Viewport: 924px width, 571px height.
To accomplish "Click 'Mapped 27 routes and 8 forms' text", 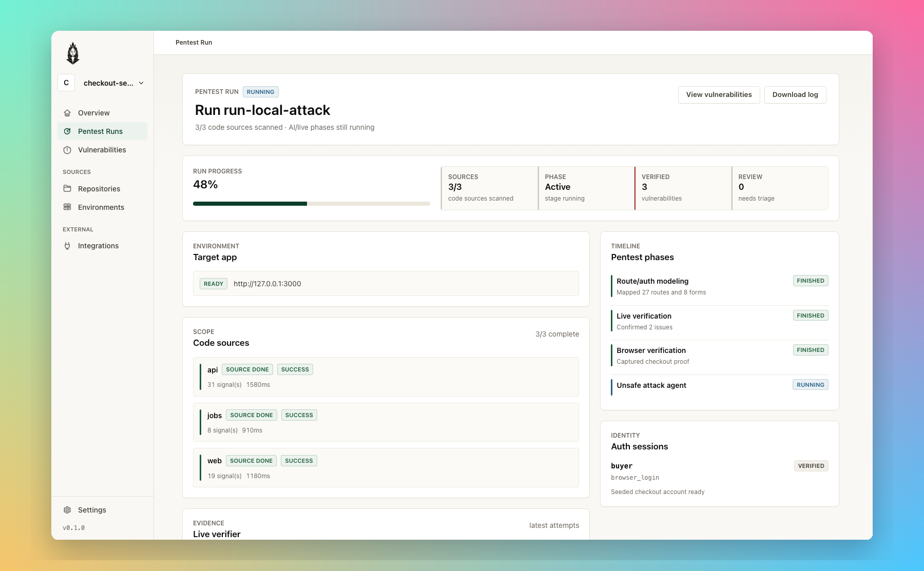I will tap(661, 292).
